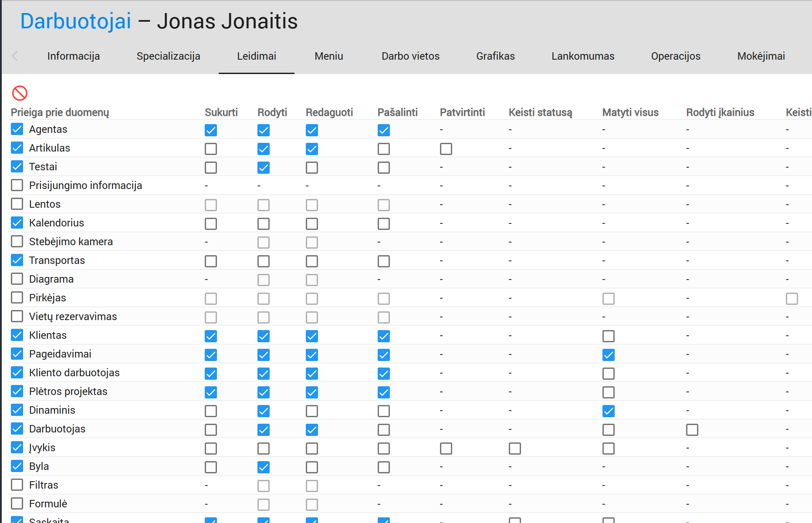Image resolution: width=812 pixels, height=523 pixels.
Task: Toggle the Lentos row access checkbox
Action: [x=17, y=204]
